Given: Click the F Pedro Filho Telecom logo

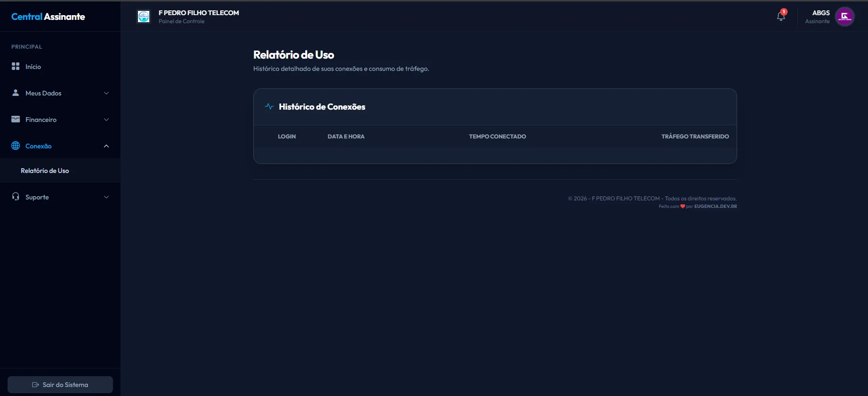Looking at the screenshot, I should pyautogui.click(x=144, y=17).
